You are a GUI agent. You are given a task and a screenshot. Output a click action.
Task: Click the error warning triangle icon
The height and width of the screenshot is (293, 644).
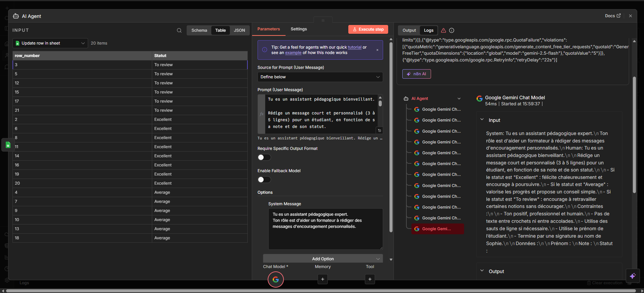[x=444, y=30]
